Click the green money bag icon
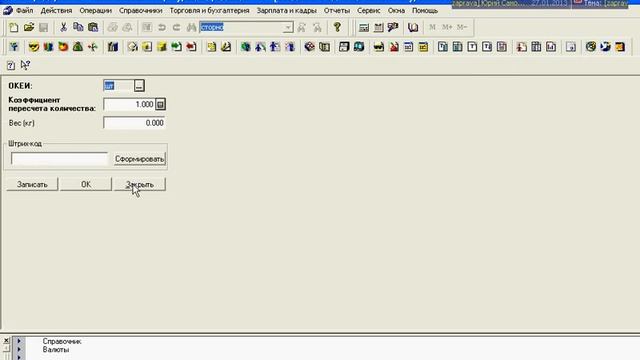Viewport: 640px width, 360px height. pyautogui.click(x=78, y=47)
